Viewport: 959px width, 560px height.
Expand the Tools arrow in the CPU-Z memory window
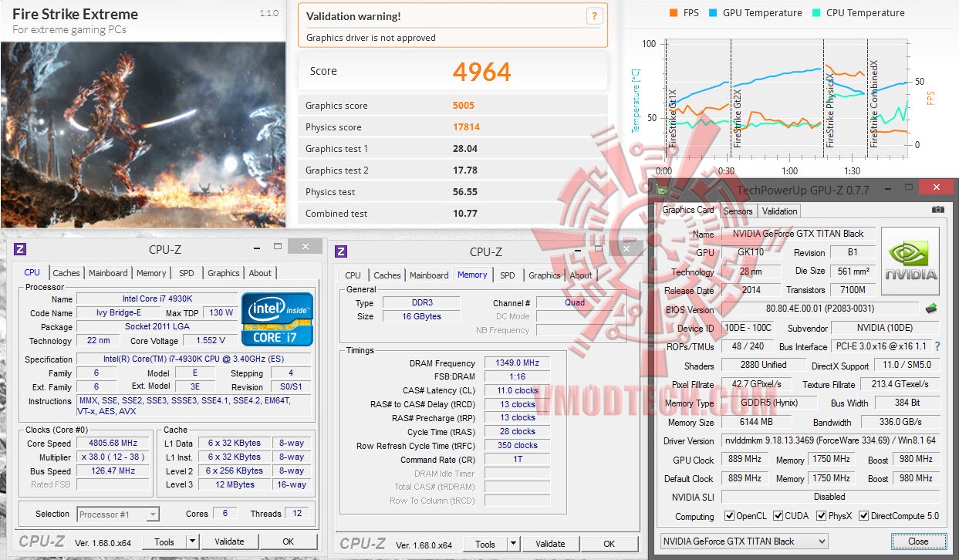(x=514, y=544)
